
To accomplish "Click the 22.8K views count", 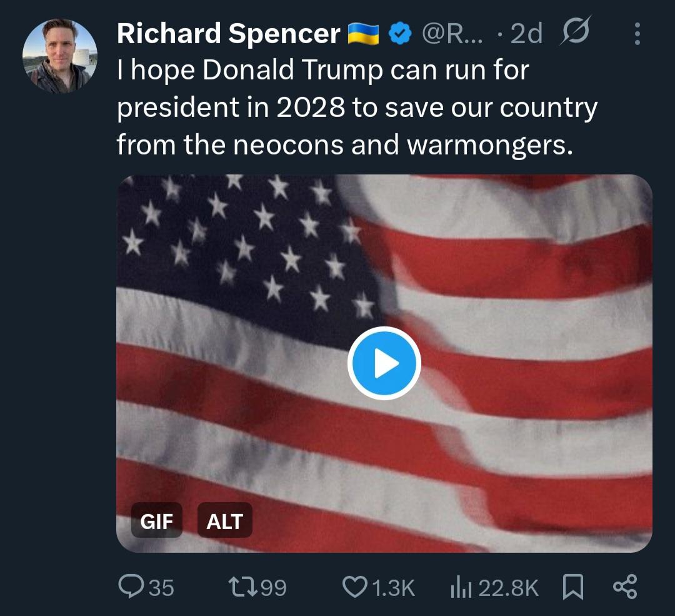I will 508,587.
